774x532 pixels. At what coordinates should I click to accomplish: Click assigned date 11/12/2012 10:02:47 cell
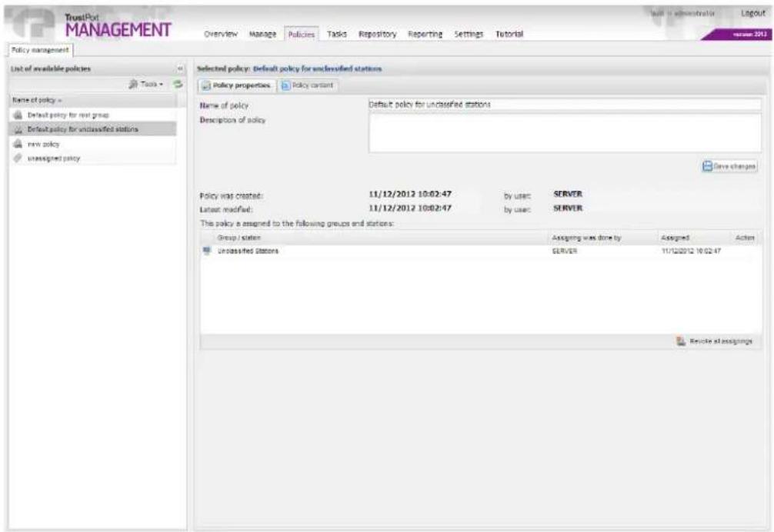[691, 251]
